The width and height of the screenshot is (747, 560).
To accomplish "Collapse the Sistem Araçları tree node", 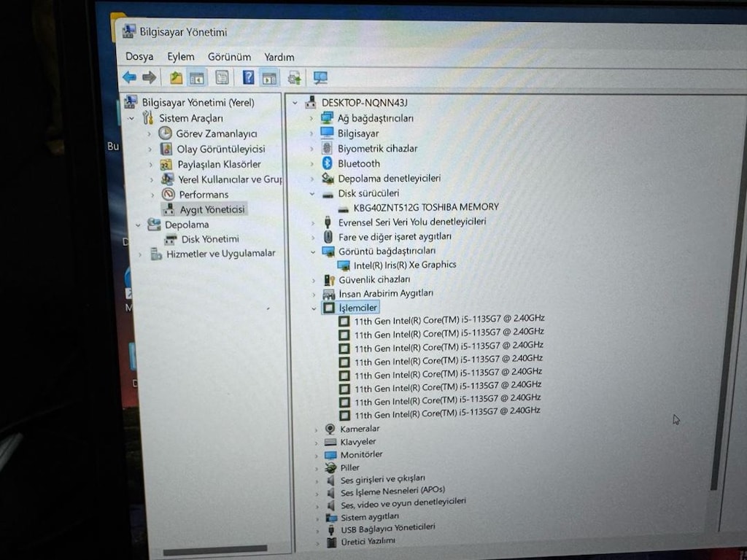I will [x=131, y=118].
